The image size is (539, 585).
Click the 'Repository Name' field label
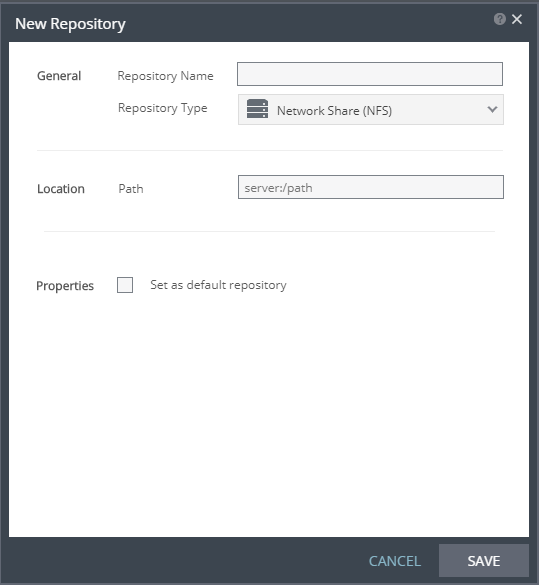[165, 76]
